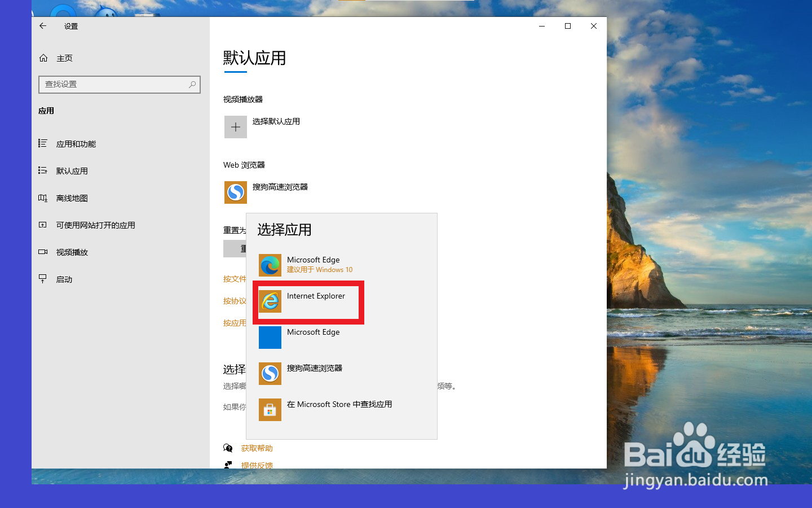The height and width of the screenshot is (508, 812).
Task: Open the 获取帮助 link
Action: tap(257, 448)
